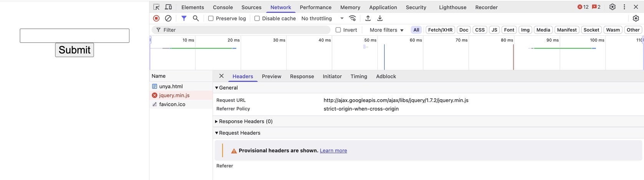Clear the network log
Viewport: 644px width, 180px height.
point(168,18)
